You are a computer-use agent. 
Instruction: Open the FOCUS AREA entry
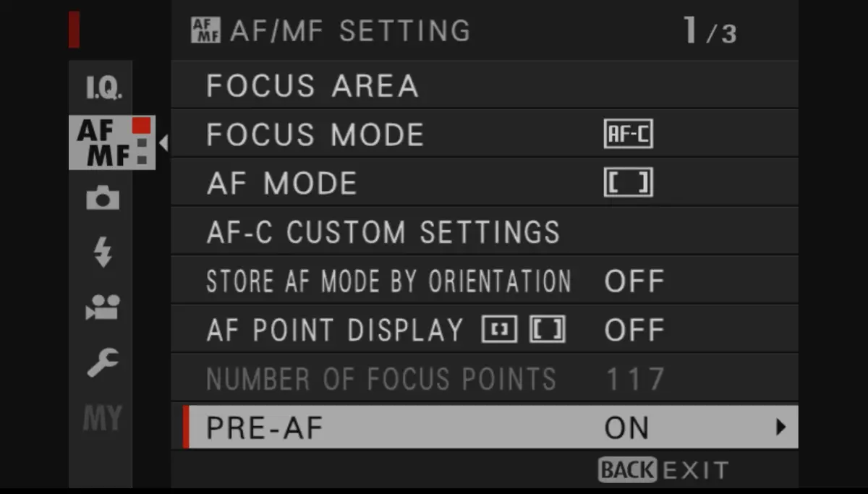click(312, 85)
